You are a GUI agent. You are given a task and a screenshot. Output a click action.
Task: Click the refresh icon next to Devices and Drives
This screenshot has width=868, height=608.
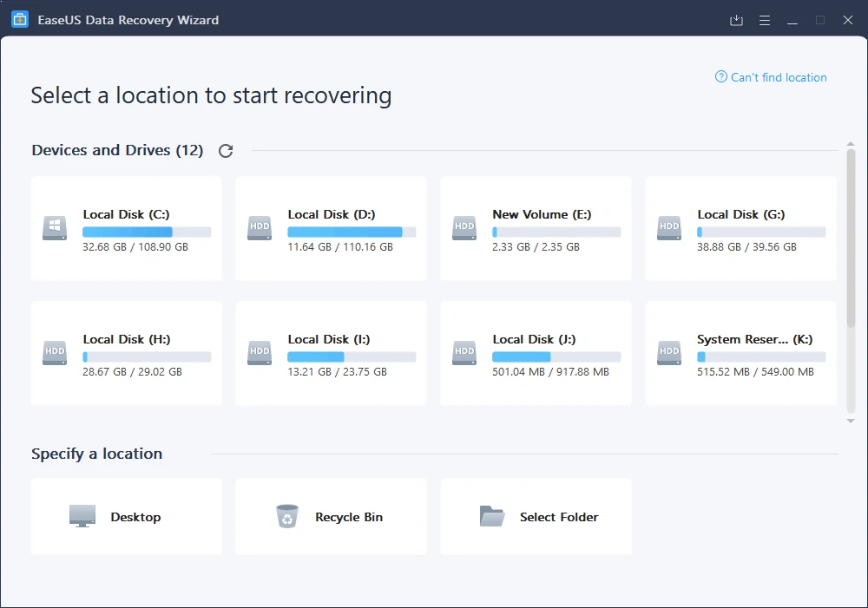tap(226, 151)
